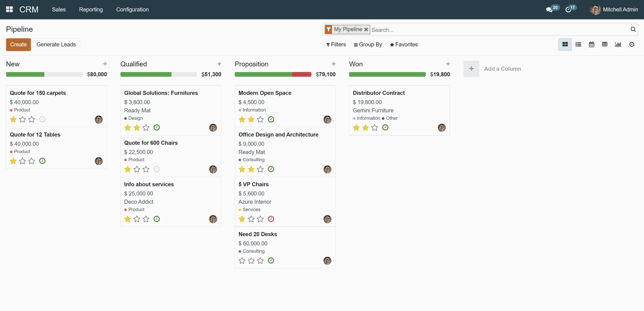Open activity clock on Quote for 12 Tables
Viewport: 644px width, 311px height.
[42, 161]
